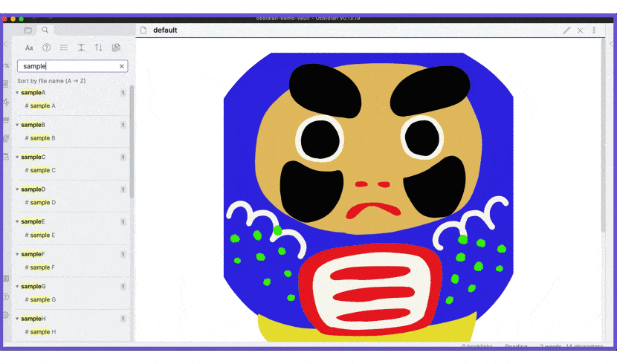Click match count badge for sampleD
617x364 pixels.
point(123,189)
